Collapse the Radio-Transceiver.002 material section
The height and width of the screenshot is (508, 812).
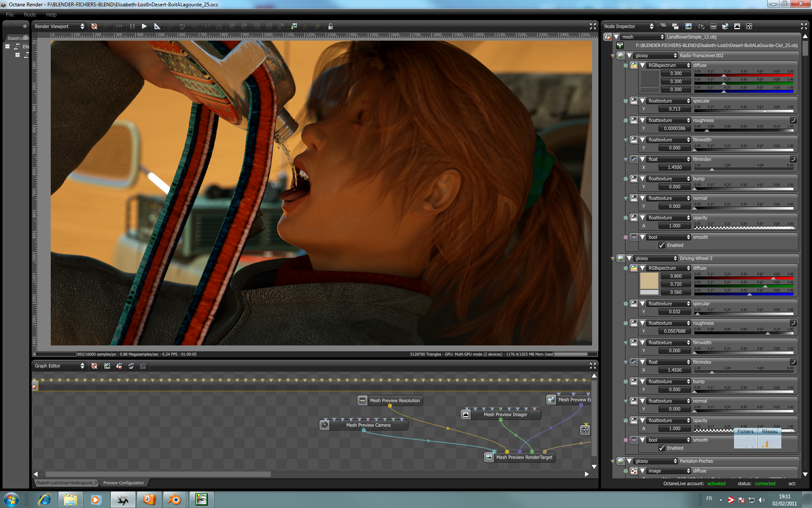(629, 55)
